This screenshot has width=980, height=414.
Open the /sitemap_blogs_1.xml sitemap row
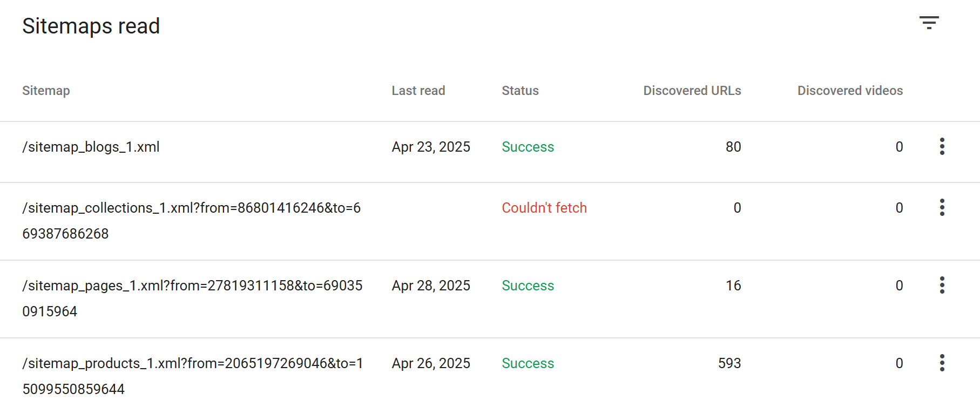point(91,147)
